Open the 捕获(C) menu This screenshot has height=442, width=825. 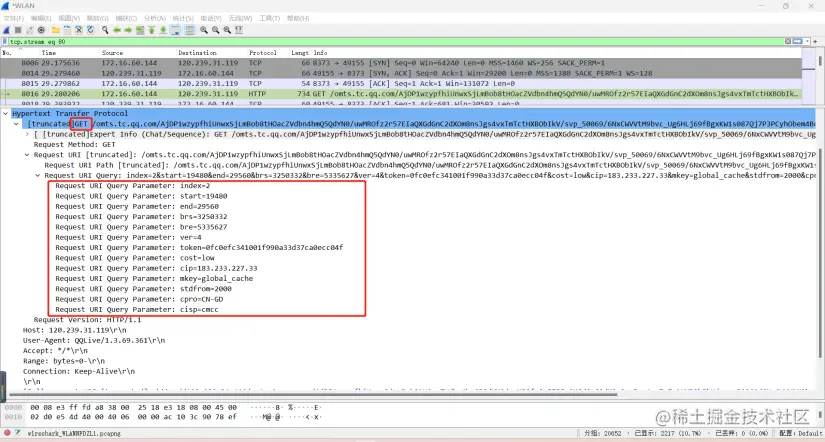tap(126, 18)
